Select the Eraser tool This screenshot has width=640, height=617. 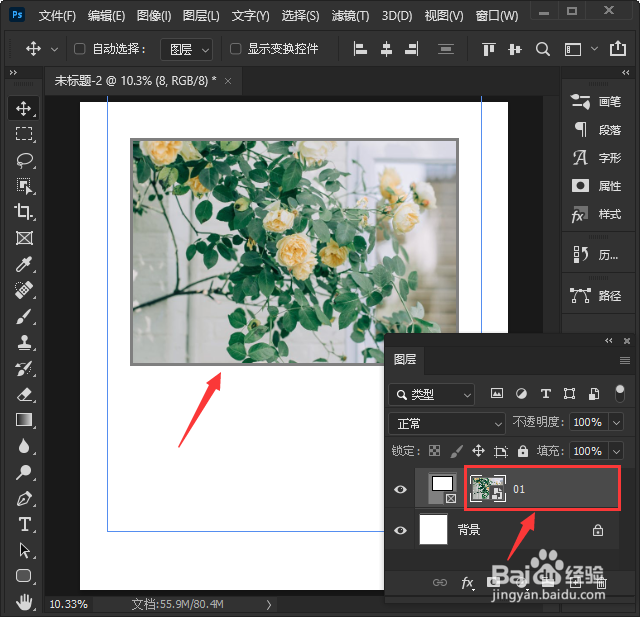point(24,395)
